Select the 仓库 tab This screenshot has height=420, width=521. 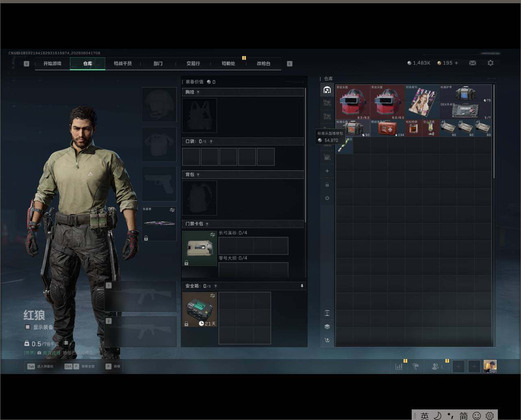click(88, 63)
